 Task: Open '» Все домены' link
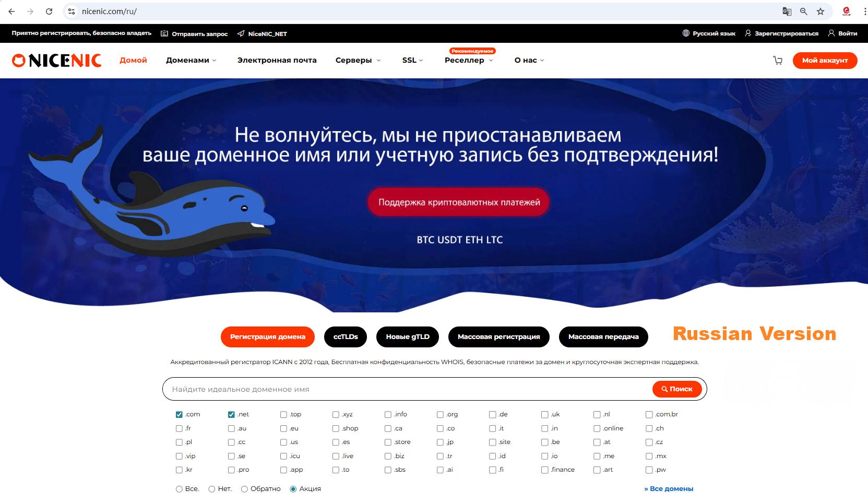[x=668, y=489]
